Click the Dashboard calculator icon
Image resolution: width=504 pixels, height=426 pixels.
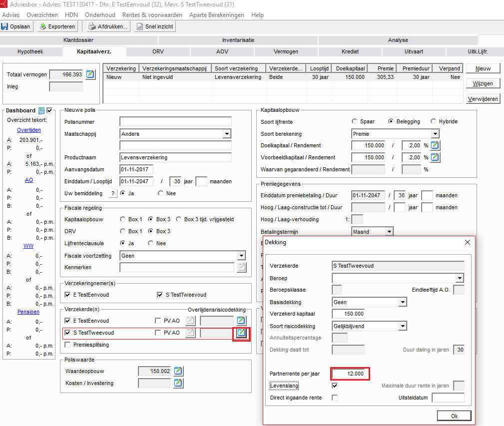[x=41, y=110]
